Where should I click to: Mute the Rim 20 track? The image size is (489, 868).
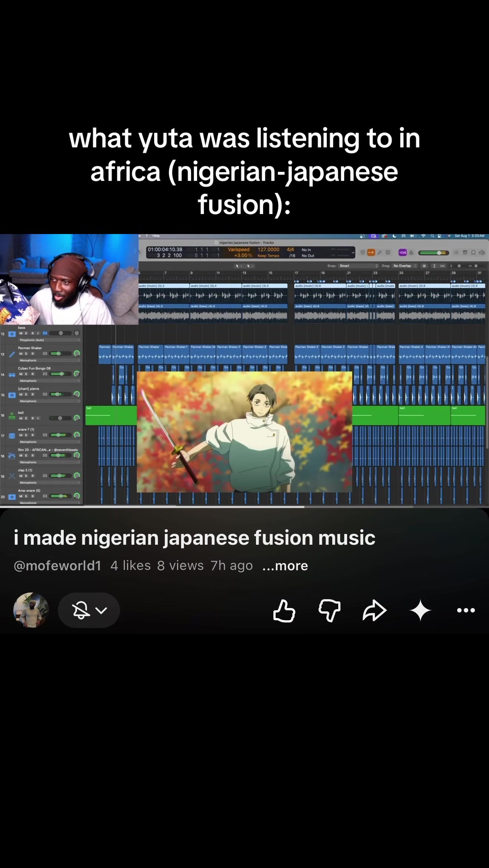21,455
